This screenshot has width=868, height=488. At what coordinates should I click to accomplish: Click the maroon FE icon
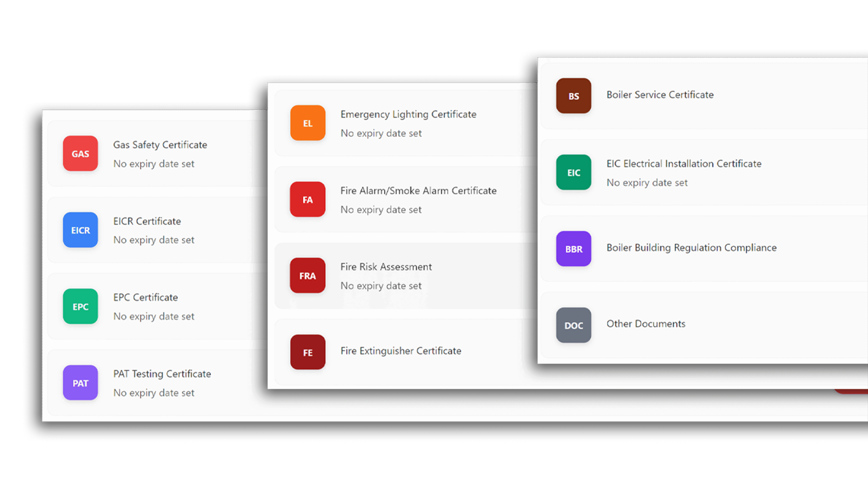click(x=308, y=352)
